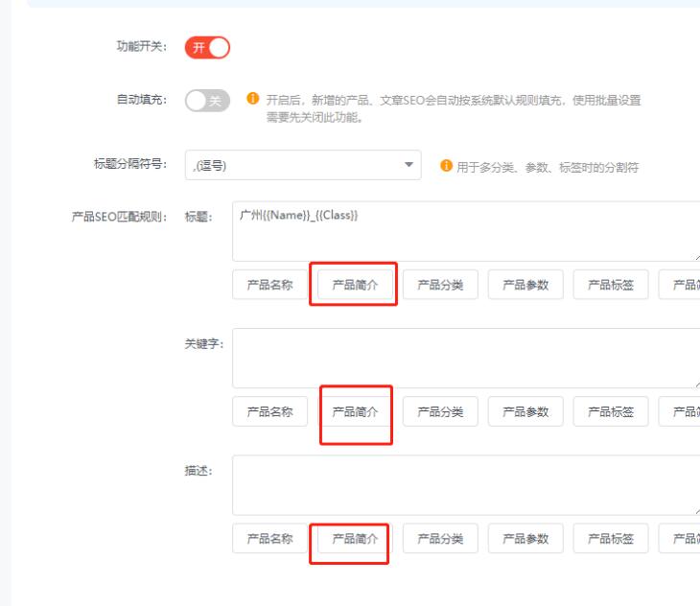Add 产品分类 under the 关键字 field
This screenshot has height=606, width=700.
point(440,411)
